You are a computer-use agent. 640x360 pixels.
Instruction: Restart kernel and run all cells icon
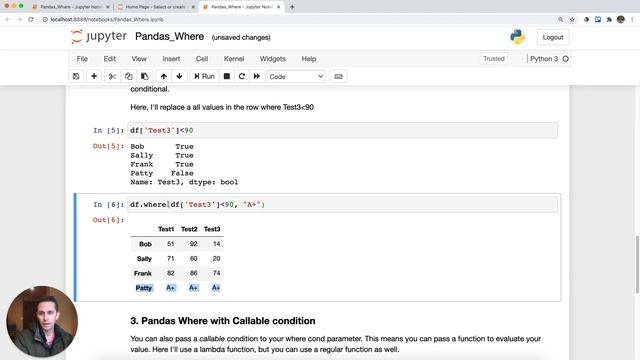pos(257,76)
